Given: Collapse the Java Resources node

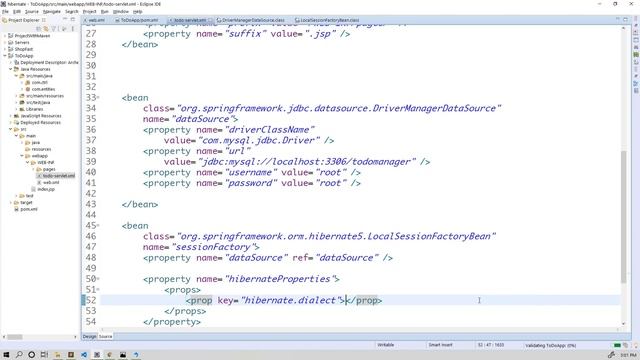Looking at the screenshot, I should 11,69.
